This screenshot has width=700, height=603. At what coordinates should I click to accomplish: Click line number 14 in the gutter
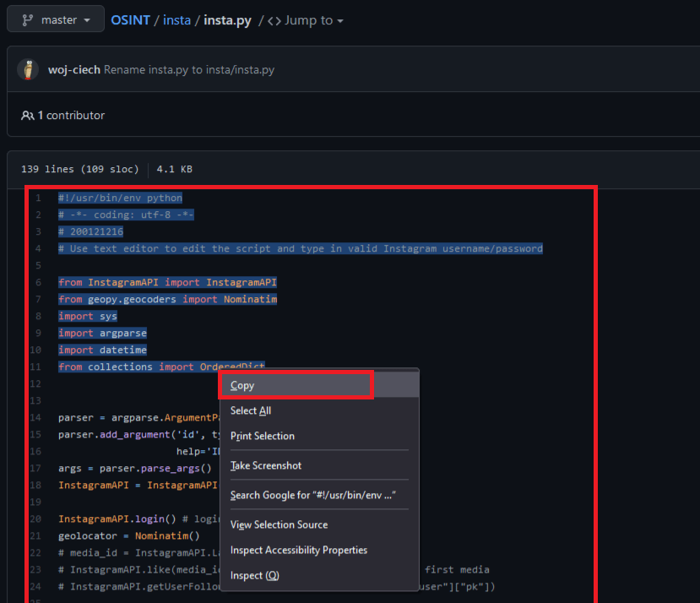35,418
